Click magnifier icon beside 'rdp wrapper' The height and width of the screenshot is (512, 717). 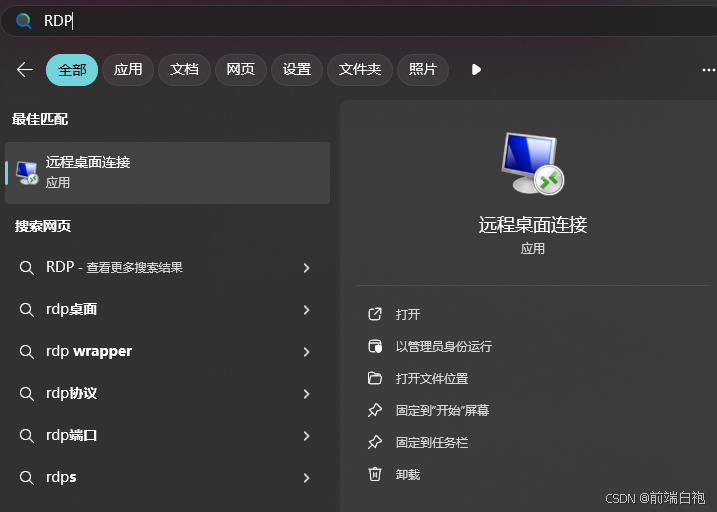[27, 352]
